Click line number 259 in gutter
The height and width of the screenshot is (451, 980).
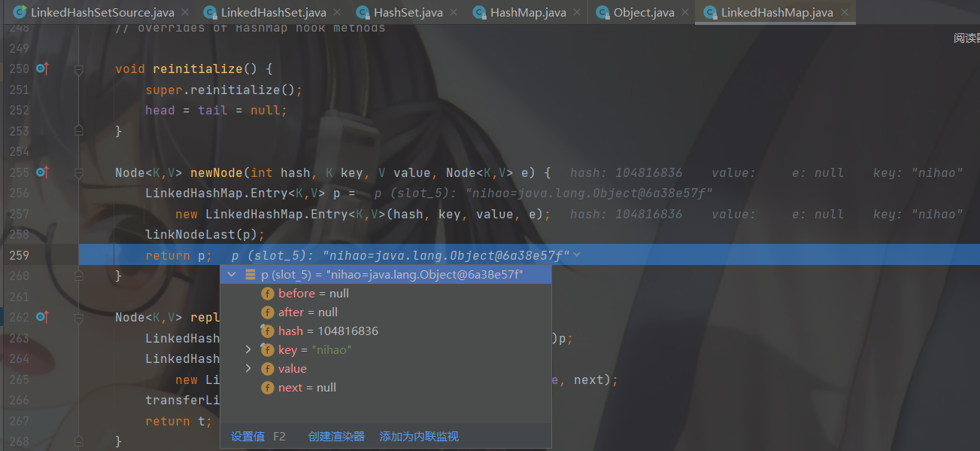click(x=19, y=255)
